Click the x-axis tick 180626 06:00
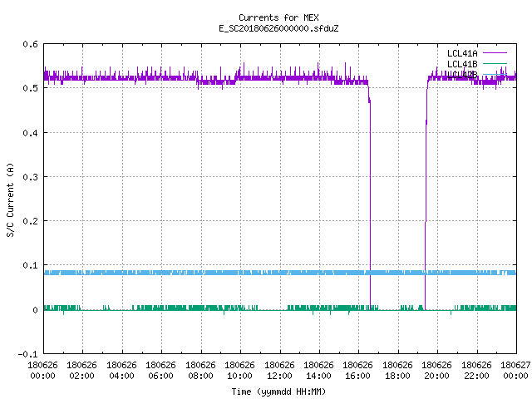Image resolution: width=532 pixels, height=399 pixels. (x=161, y=371)
